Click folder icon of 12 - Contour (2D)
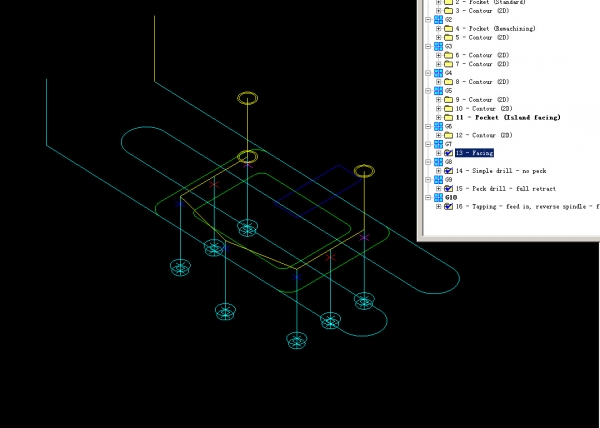 [448, 135]
